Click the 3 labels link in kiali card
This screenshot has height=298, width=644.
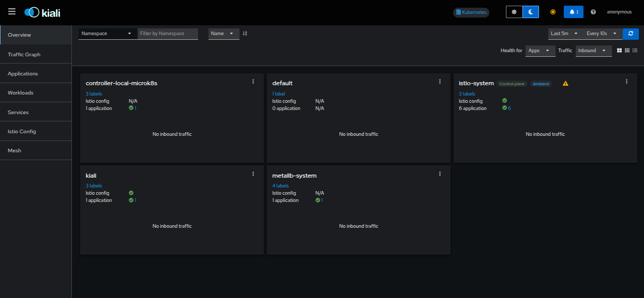pos(94,186)
